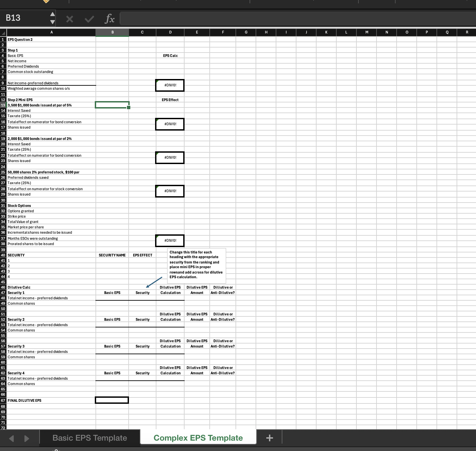Click the Name Box showing B13
Viewport: 476px width, 451px height.
(x=23, y=18)
